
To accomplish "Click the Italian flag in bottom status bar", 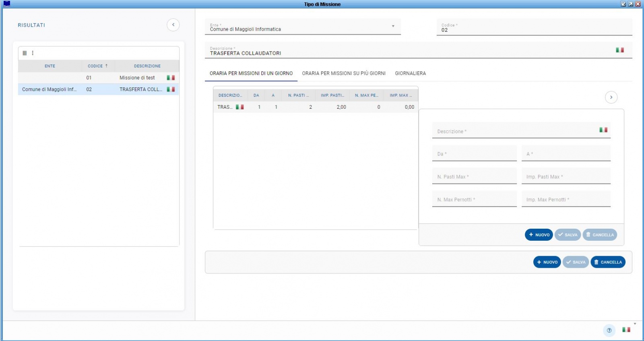I will click(x=626, y=330).
